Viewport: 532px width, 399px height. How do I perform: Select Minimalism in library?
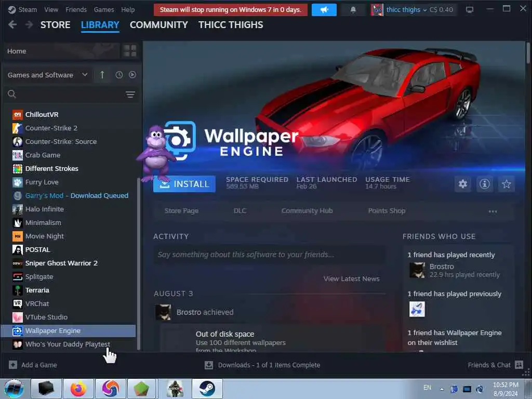(x=68, y=222)
